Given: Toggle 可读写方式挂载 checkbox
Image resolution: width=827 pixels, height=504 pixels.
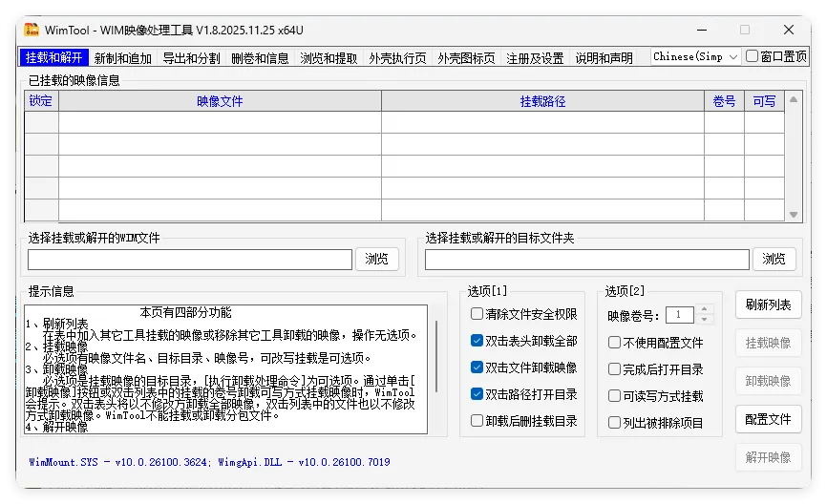Looking at the screenshot, I should [615, 396].
